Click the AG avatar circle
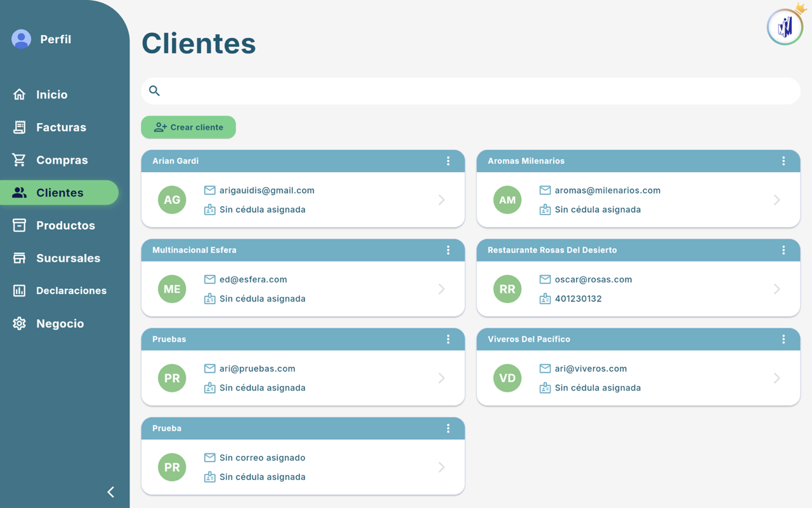Screen dimensions: 812x508 pos(172,200)
